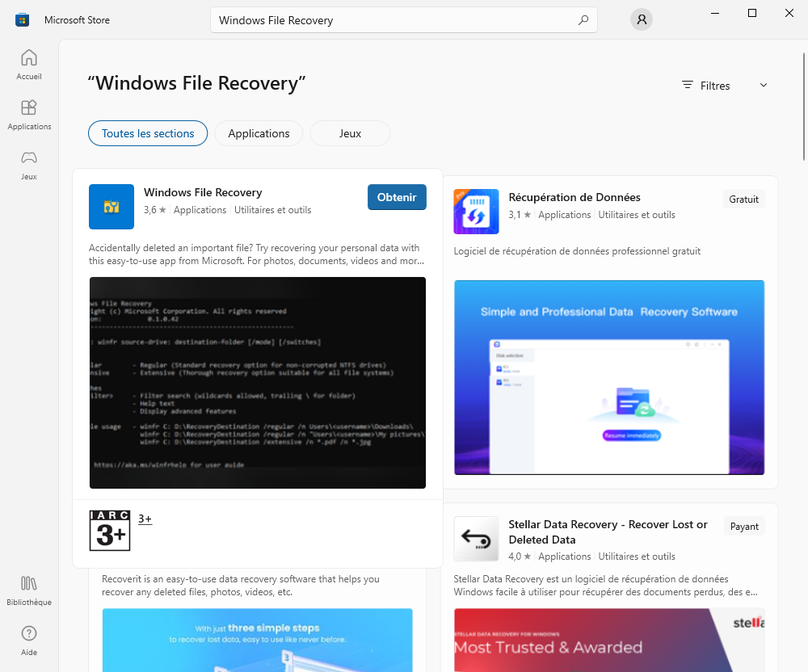This screenshot has width=808, height=672.
Task: Click the Windows File Recovery screenshot preview
Action: pyautogui.click(x=257, y=383)
